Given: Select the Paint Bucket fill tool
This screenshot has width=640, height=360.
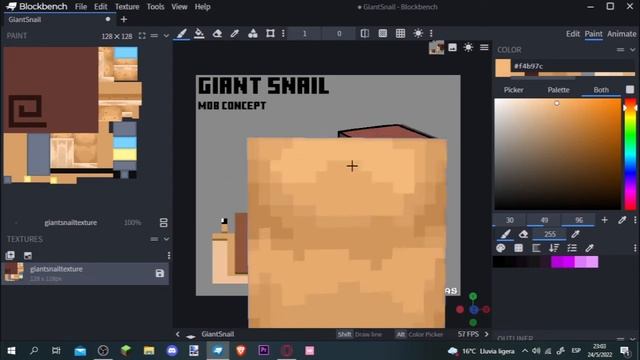Looking at the screenshot, I should coord(199,33).
